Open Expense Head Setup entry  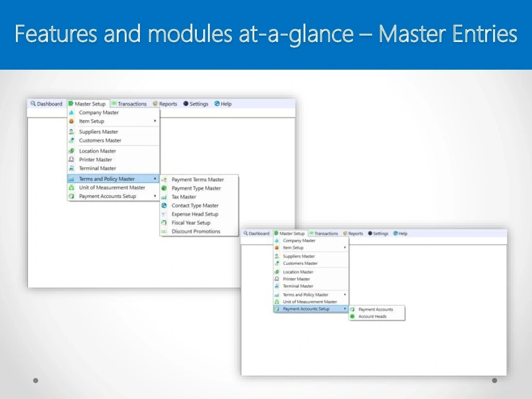pyautogui.click(x=199, y=214)
